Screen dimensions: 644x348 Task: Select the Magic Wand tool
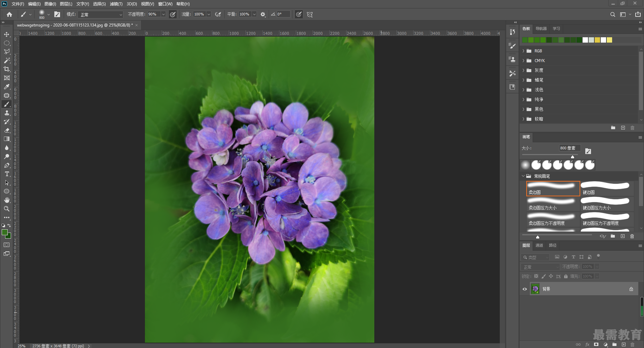click(x=7, y=60)
